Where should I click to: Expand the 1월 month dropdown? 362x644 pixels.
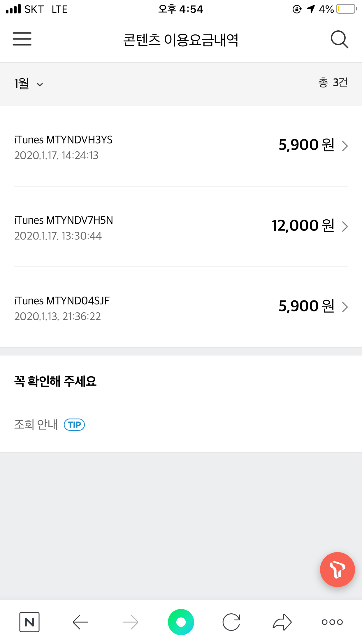pyautogui.click(x=29, y=84)
